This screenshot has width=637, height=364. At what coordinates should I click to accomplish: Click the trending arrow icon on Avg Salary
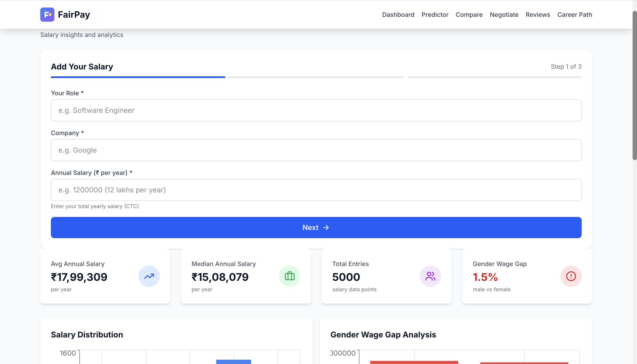tap(149, 276)
